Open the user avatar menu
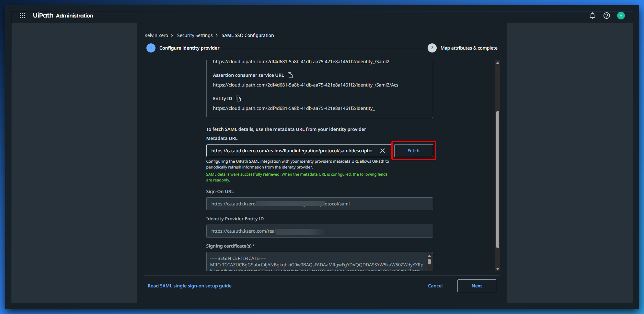 click(x=621, y=16)
